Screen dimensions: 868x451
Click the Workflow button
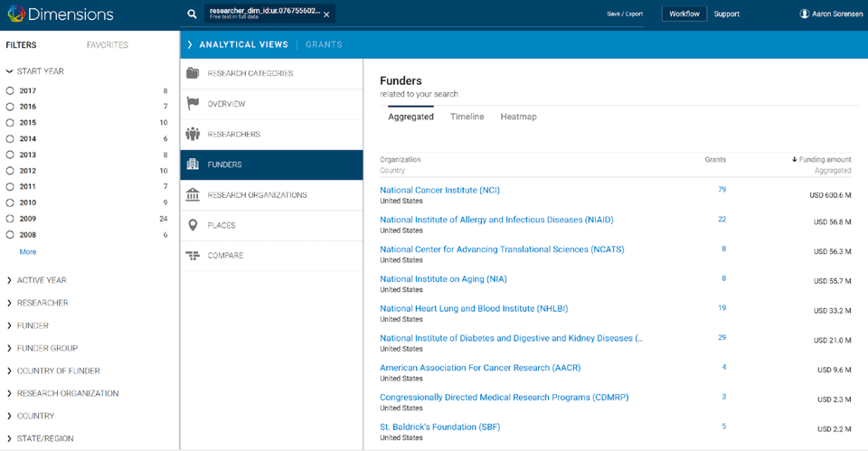pos(684,14)
